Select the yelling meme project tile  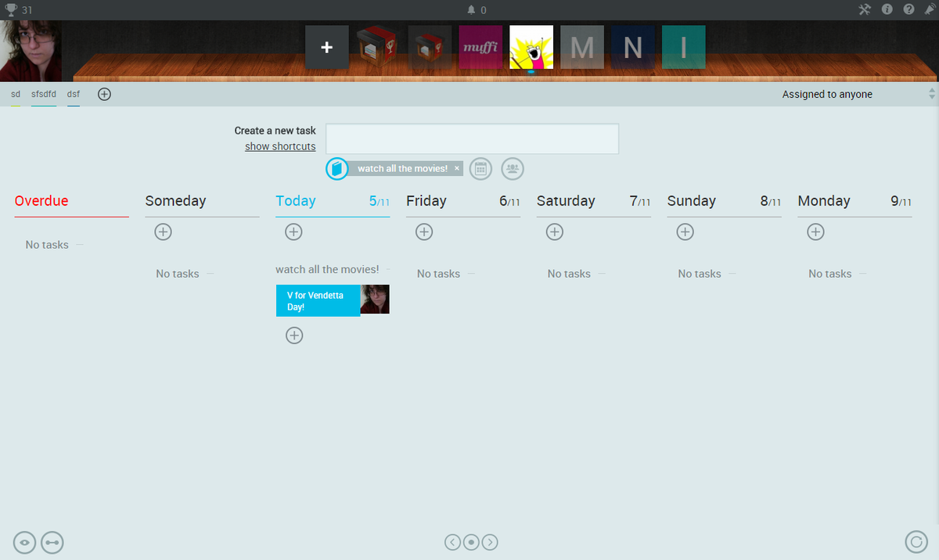click(531, 47)
